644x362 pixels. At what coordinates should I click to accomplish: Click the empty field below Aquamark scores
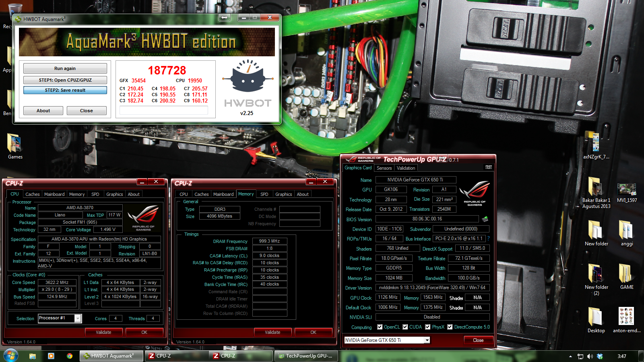pyautogui.click(x=163, y=110)
